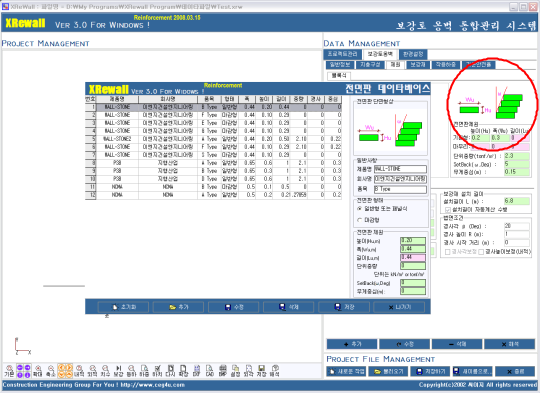Click the 기본 default view icon

click(9, 371)
